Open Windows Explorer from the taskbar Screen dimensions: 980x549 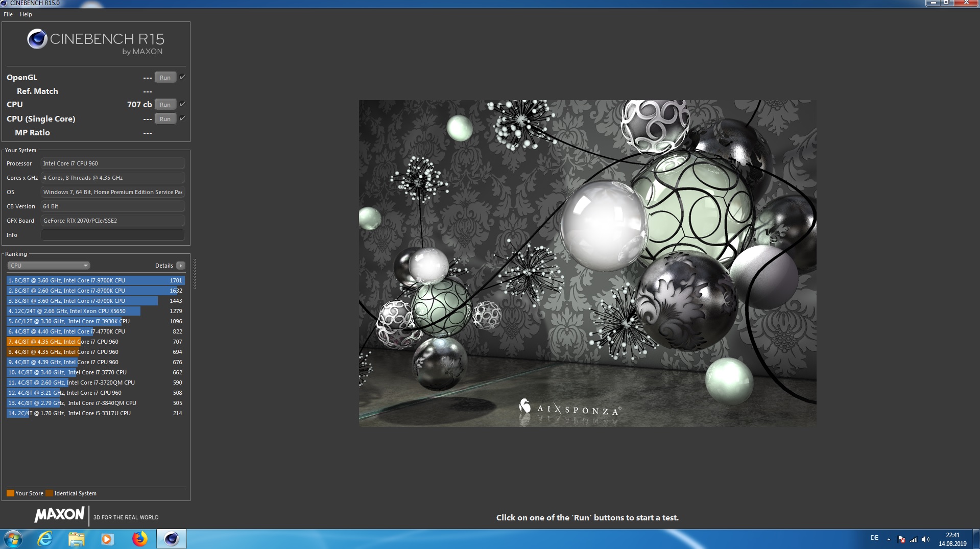tap(77, 539)
